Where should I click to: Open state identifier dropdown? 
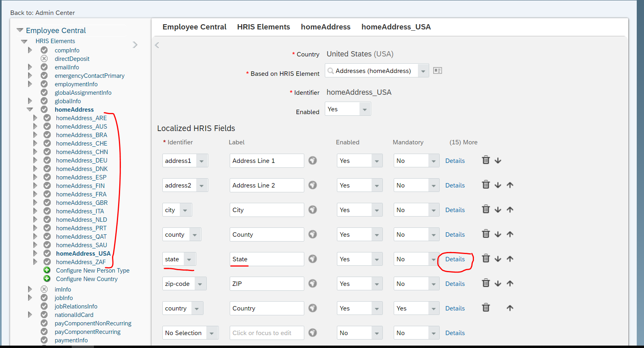[x=189, y=259]
